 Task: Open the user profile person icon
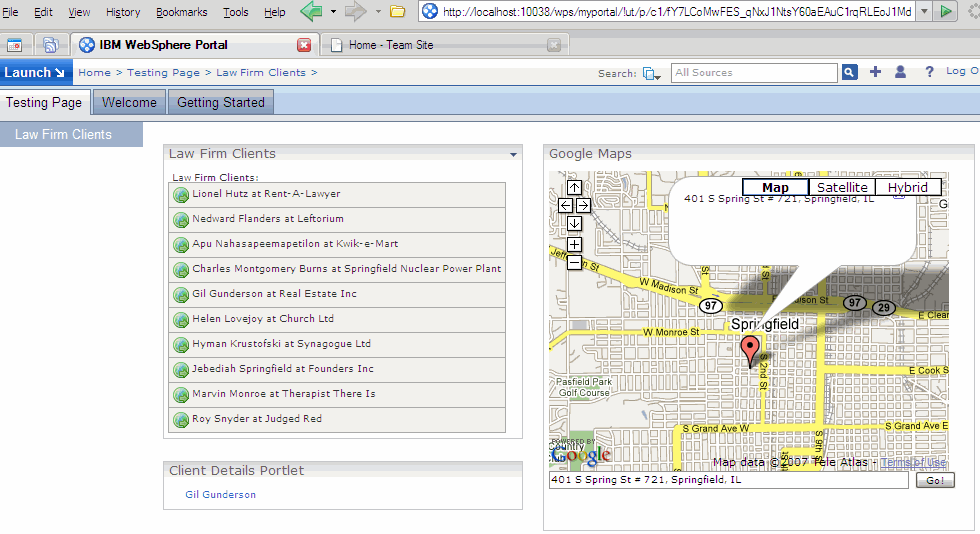(x=901, y=72)
